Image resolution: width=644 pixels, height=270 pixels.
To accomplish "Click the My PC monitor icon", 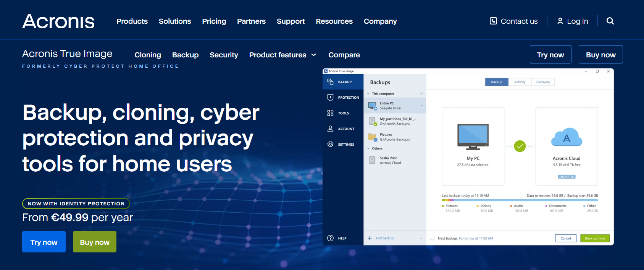I will tap(473, 137).
